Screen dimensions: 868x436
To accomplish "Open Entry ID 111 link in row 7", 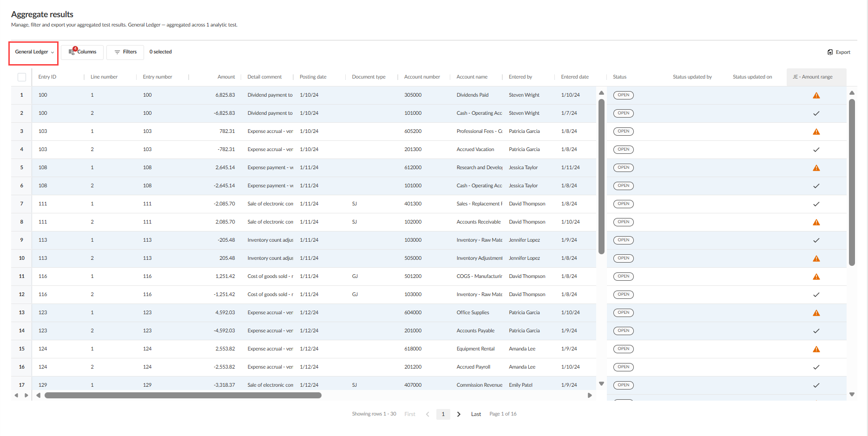I will [x=43, y=204].
